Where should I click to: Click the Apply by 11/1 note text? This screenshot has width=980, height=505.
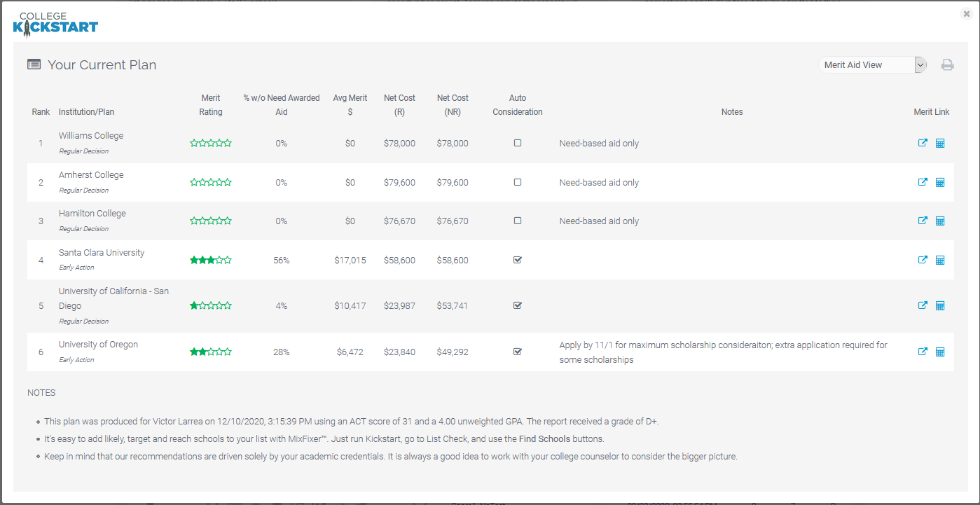click(723, 352)
